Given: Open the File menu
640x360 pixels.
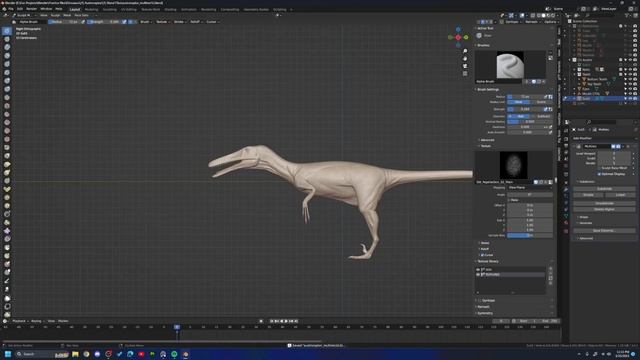Looking at the screenshot, I should (x=11, y=9).
